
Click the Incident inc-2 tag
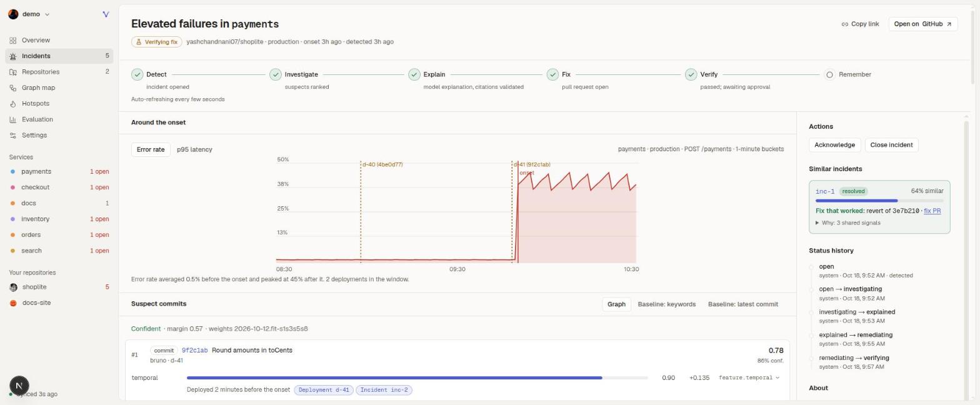[384, 390]
